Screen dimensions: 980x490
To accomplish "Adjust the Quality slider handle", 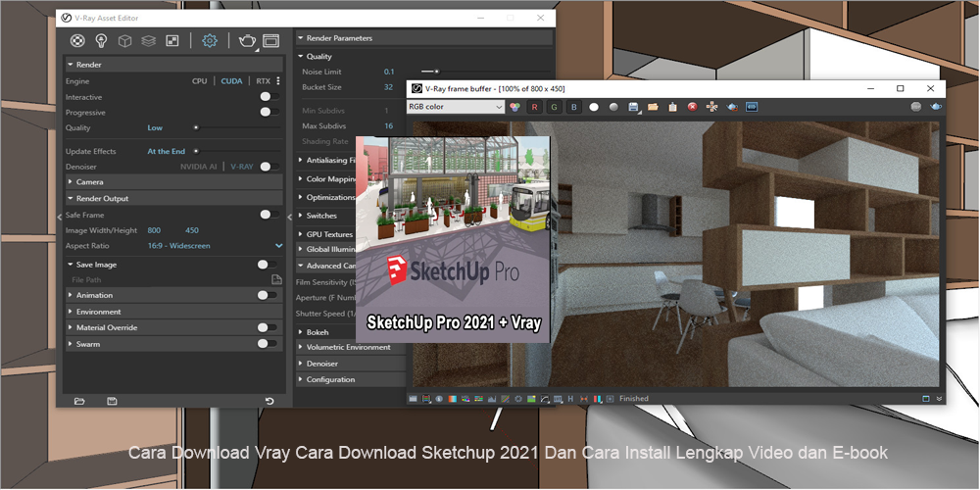I will coord(196,127).
